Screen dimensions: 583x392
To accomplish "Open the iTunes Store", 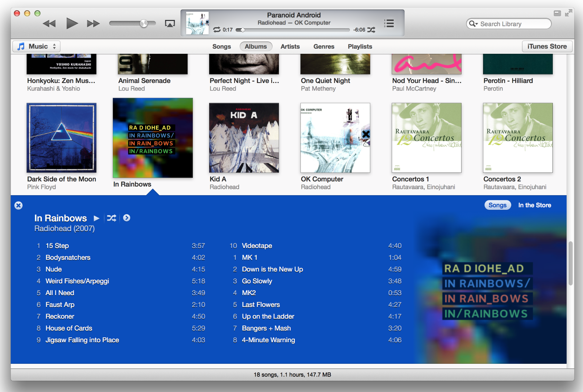I will pyautogui.click(x=546, y=46).
